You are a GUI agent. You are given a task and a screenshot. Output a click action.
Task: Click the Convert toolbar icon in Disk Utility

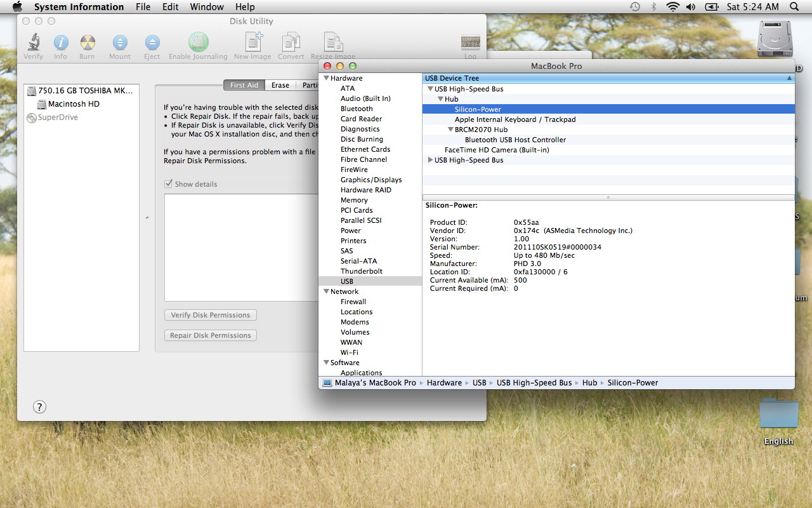click(291, 42)
